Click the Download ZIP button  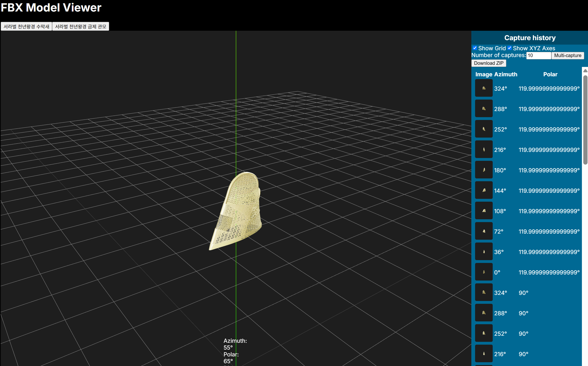(488, 63)
